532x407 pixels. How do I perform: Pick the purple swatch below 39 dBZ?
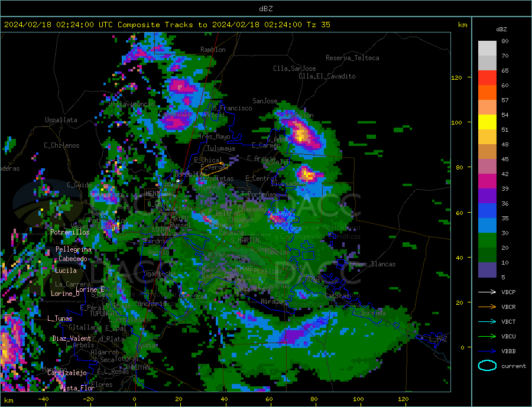487,196
